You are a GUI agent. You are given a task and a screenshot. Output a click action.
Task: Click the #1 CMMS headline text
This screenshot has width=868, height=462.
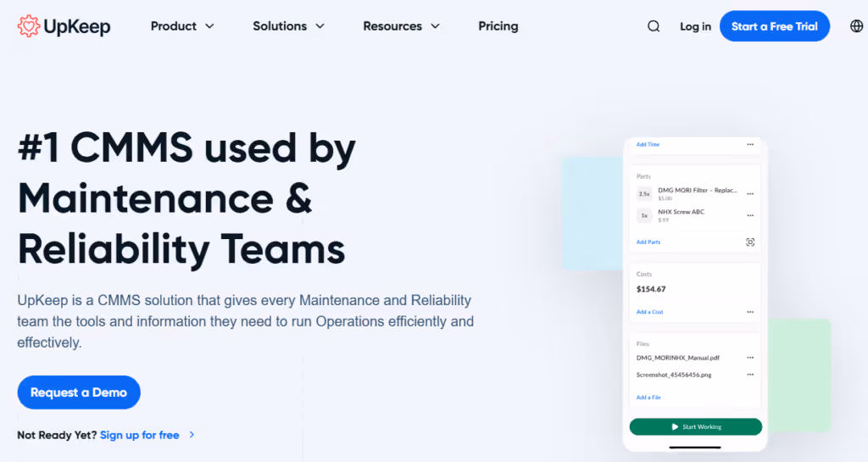pos(186,198)
